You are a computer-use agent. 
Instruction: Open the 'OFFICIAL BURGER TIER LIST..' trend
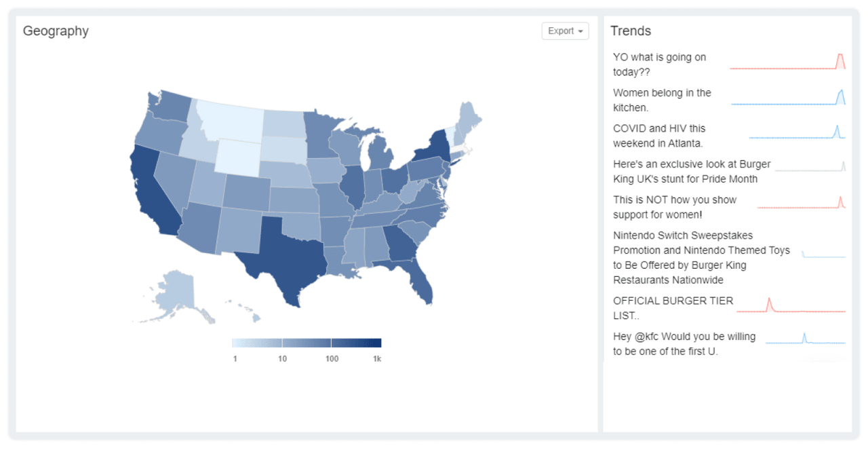[x=673, y=308]
